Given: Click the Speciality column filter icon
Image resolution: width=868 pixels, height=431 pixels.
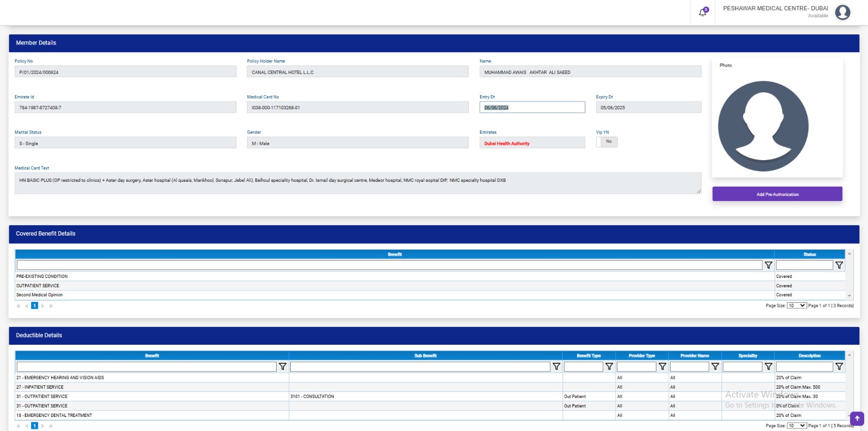Looking at the screenshot, I should [768, 367].
